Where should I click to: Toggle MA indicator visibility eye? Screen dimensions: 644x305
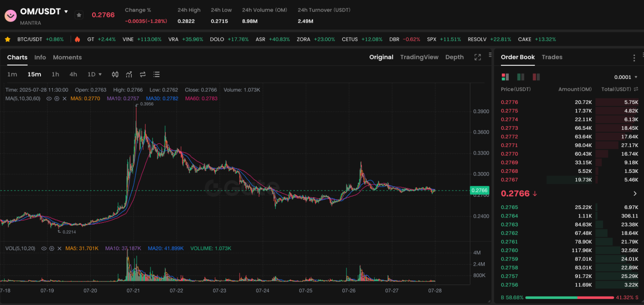coord(49,99)
